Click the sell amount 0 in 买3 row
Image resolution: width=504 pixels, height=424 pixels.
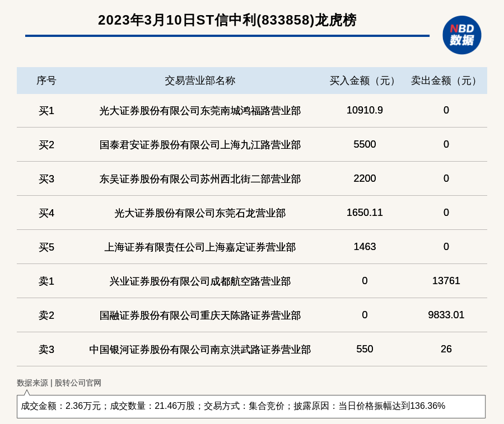(446, 178)
